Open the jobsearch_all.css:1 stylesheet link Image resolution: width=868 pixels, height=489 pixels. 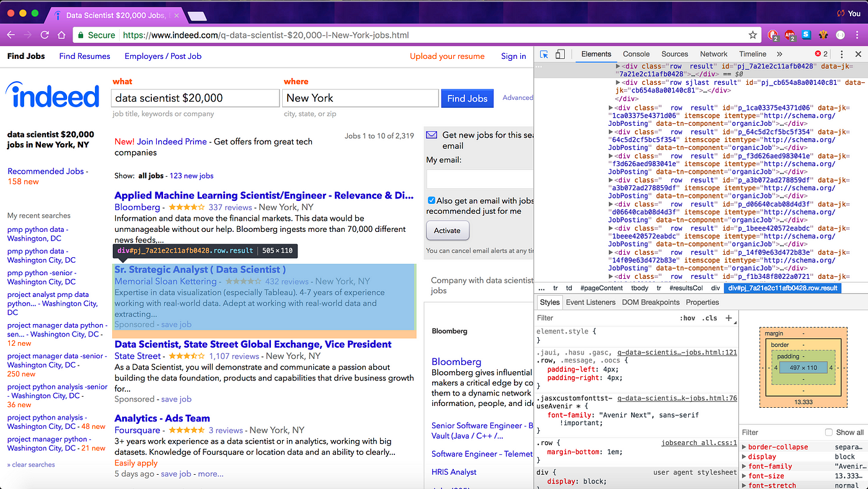point(699,443)
